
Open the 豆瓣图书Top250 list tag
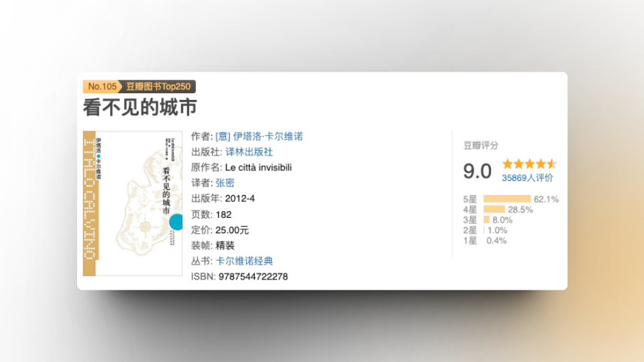[158, 86]
